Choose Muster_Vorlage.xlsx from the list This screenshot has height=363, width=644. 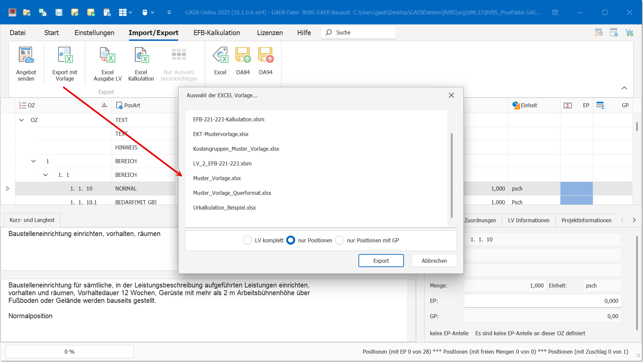217,178
